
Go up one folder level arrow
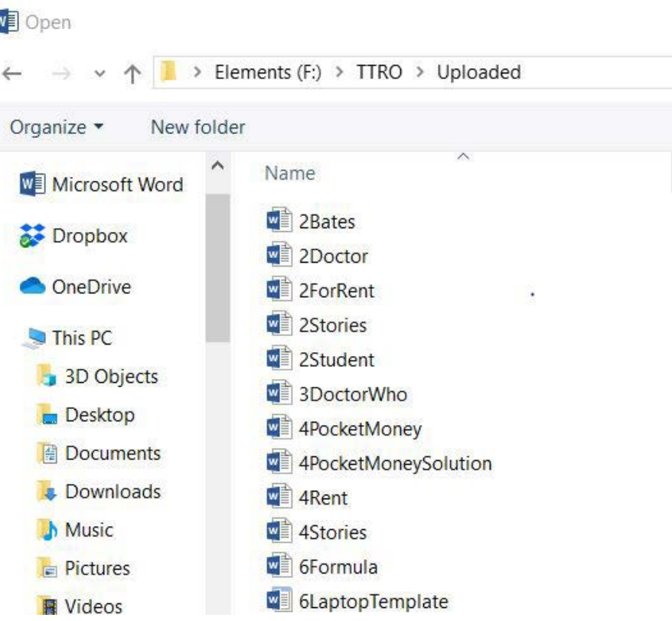coord(132,74)
